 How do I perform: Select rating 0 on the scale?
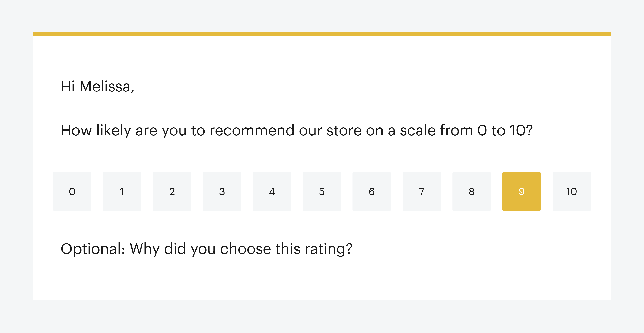pos(72,191)
